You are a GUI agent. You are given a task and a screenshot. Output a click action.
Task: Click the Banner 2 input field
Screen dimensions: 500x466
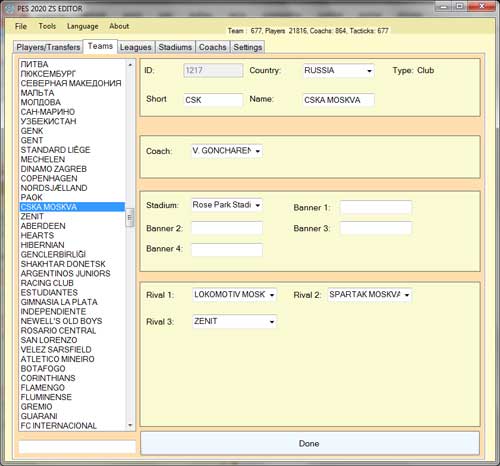coord(227,228)
